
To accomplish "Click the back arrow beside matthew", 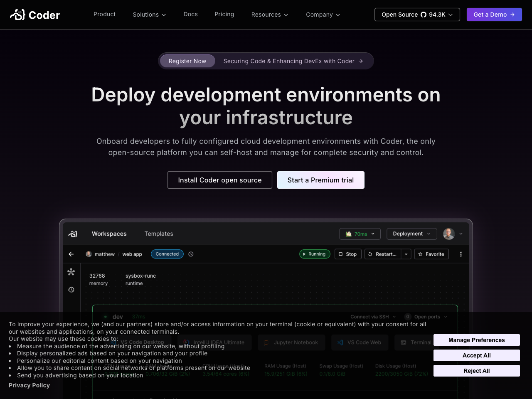I will (x=71, y=254).
